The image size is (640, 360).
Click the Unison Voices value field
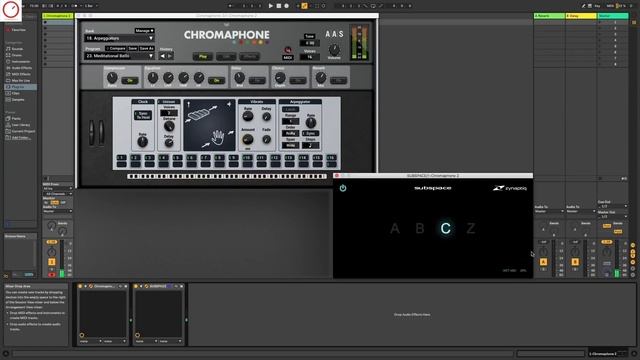[x=169, y=113]
